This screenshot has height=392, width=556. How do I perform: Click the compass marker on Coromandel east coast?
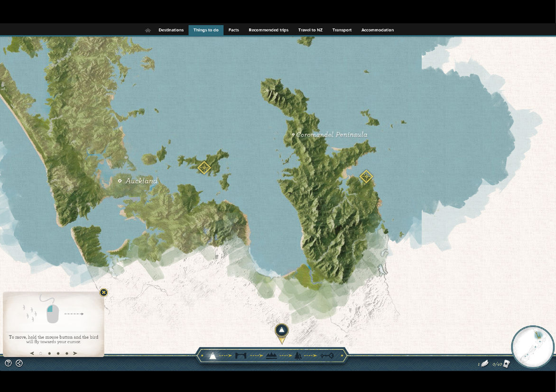366,177
